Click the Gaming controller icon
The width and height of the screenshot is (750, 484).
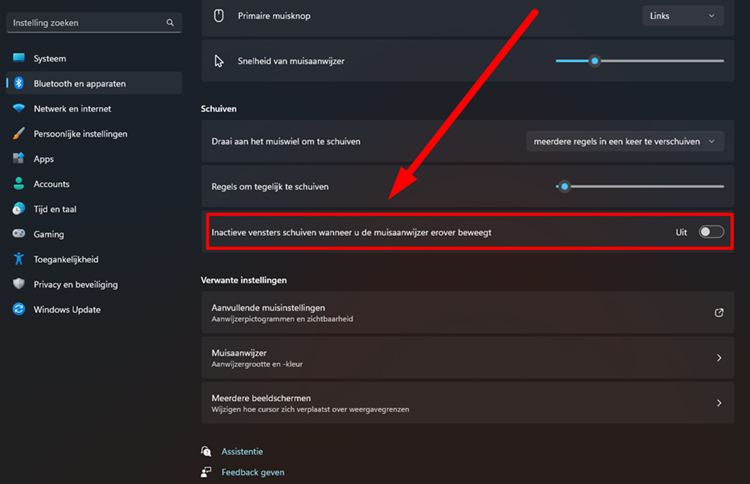[19, 234]
